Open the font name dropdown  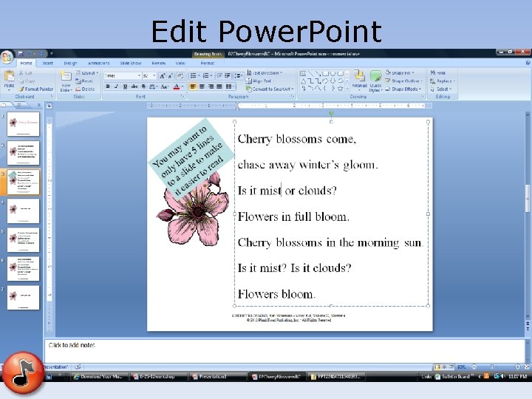click(x=139, y=75)
